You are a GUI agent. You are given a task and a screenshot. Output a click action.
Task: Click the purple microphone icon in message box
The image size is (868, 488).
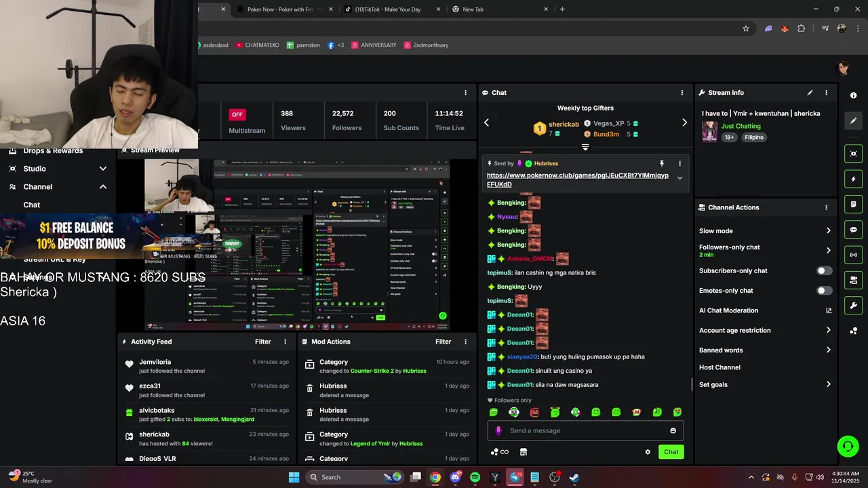coord(498,430)
